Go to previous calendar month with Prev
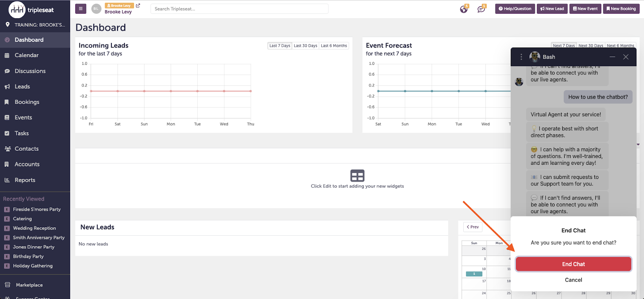644x299 pixels. click(473, 227)
